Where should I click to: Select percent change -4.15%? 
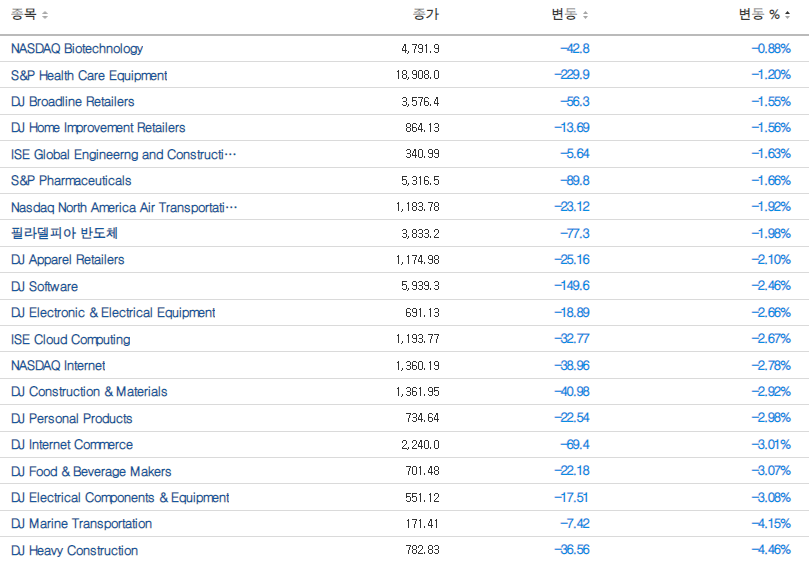click(771, 523)
